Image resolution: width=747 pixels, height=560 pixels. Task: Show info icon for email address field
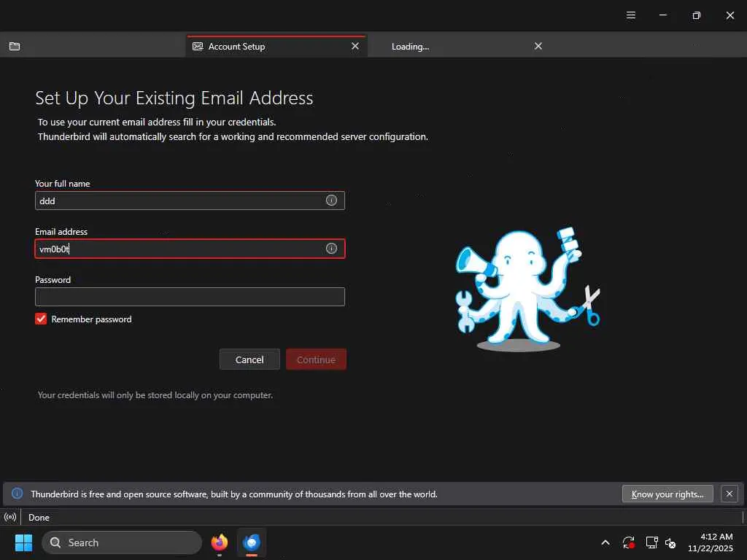pos(331,249)
